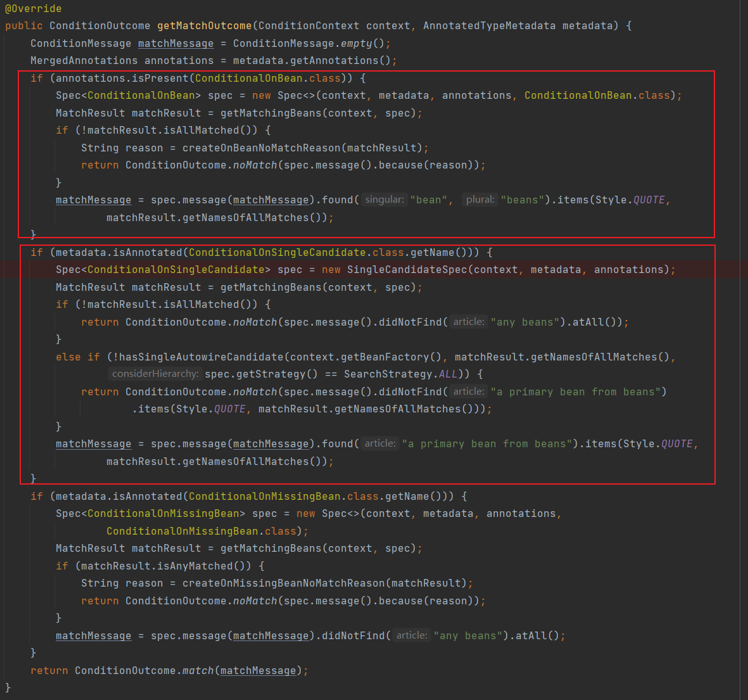This screenshot has height=700, width=748.
Task: Click the @Override annotation
Action: tap(34, 9)
